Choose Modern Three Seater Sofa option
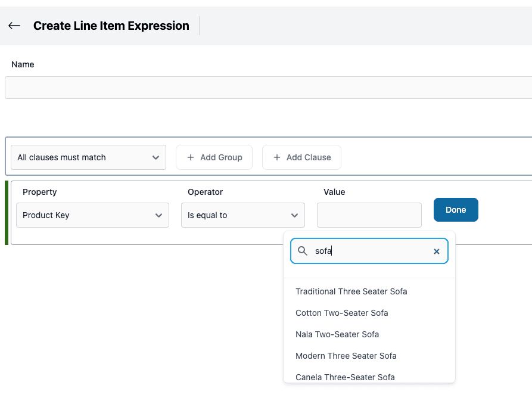The width and height of the screenshot is (532, 407). coord(346,356)
